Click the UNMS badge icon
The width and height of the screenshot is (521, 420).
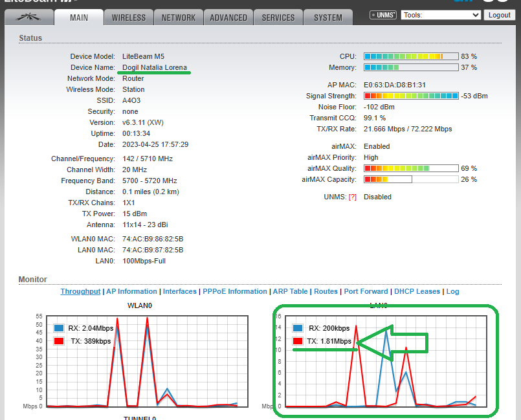click(382, 15)
